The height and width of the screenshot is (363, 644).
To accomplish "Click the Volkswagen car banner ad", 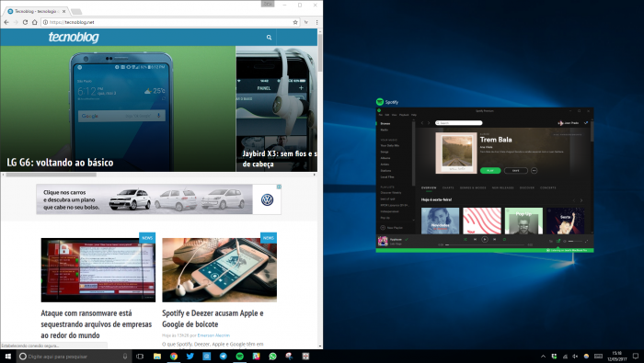I will pyautogui.click(x=159, y=199).
